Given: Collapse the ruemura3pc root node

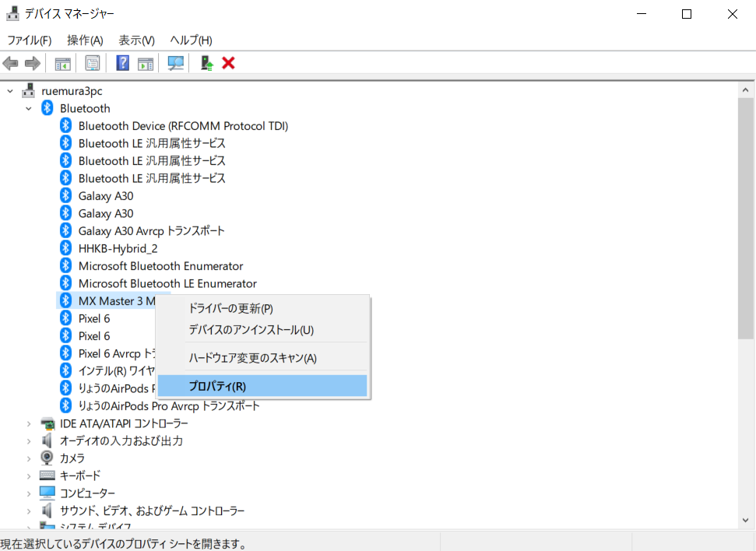Looking at the screenshot, I should 10,90.
